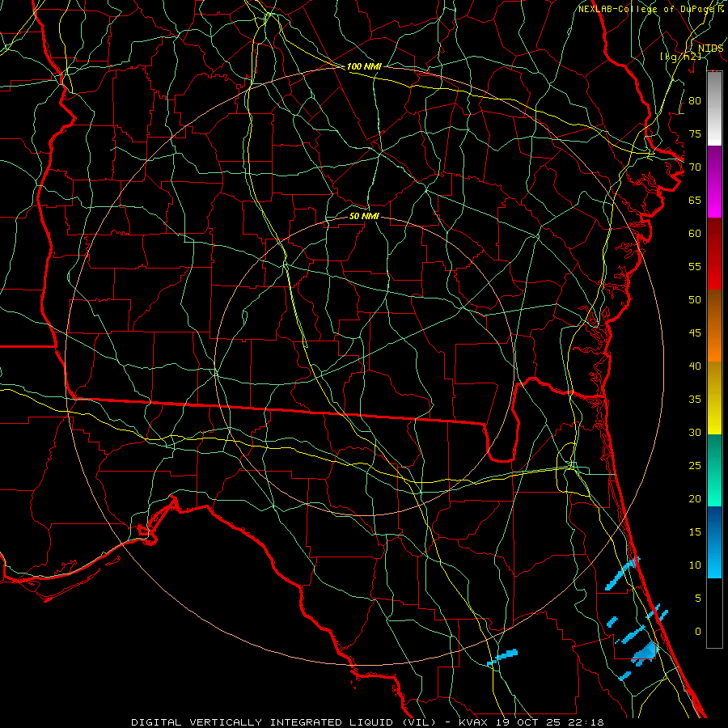Click the yellow segment of the color bar
The image size is (728, 728).
[714, 398]
